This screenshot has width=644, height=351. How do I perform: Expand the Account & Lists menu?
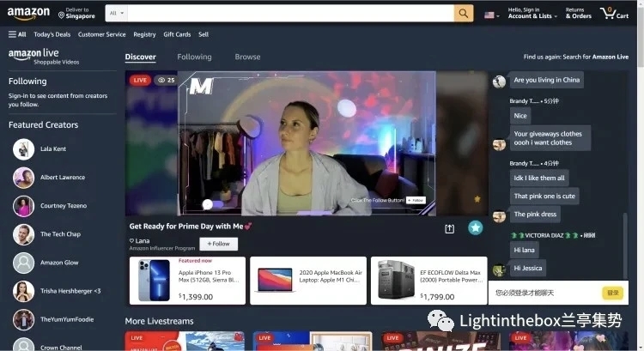[x=532, y=13]
